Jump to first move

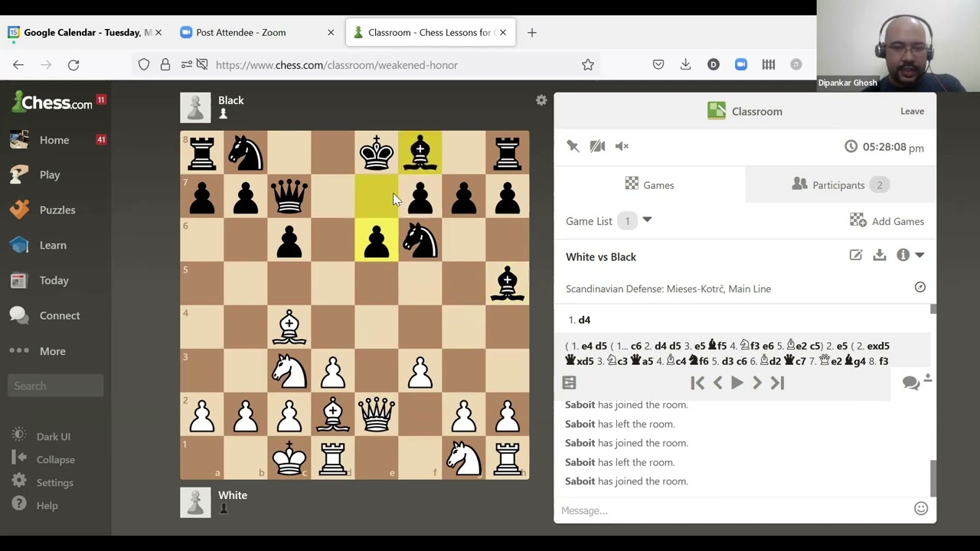coord(697,383)
